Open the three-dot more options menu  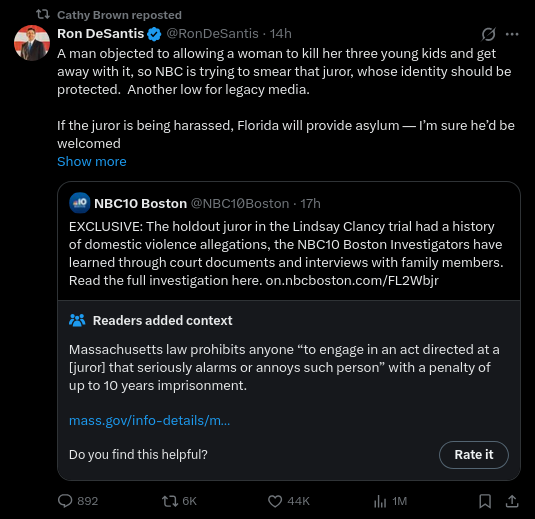(512, 34)
